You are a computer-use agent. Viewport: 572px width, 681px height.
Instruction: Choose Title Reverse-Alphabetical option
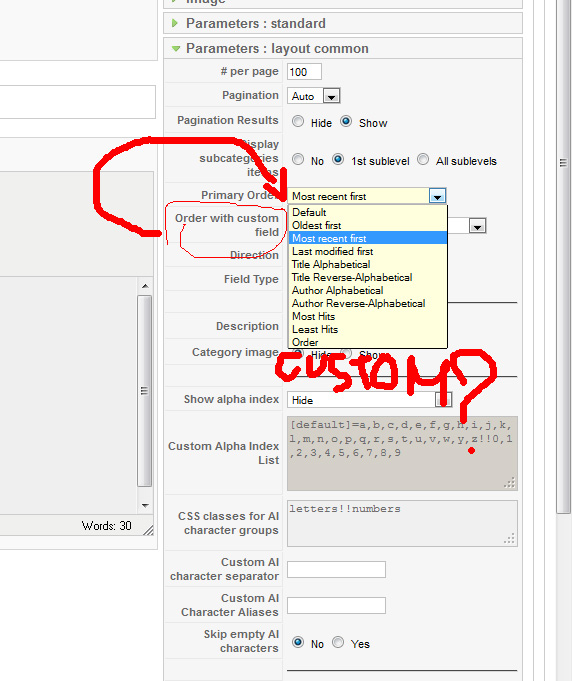(367, 278)
